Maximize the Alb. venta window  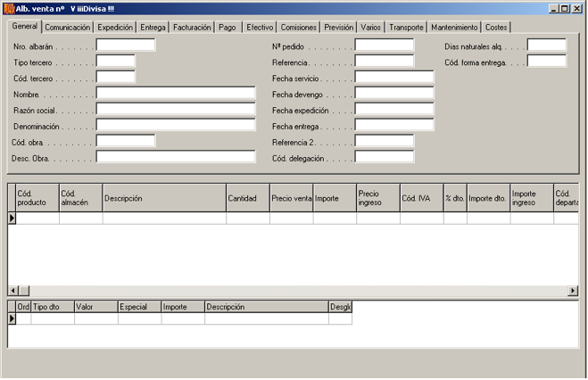[x=563, y=8]
